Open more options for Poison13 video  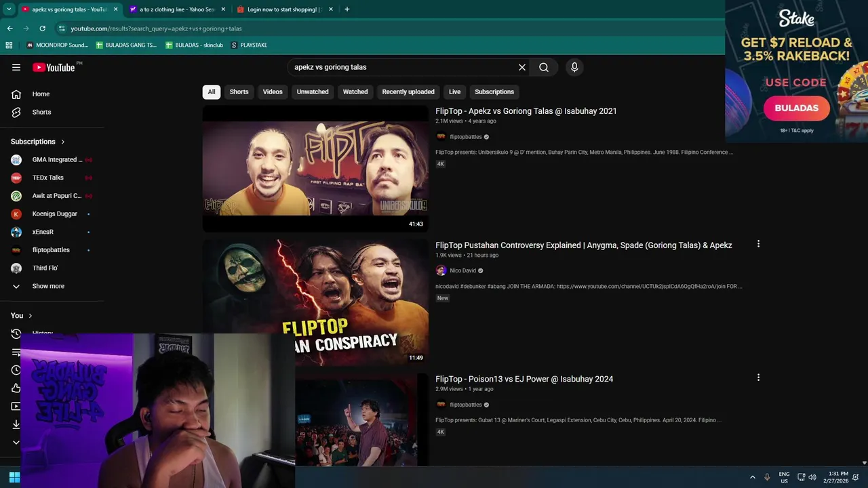758,378
